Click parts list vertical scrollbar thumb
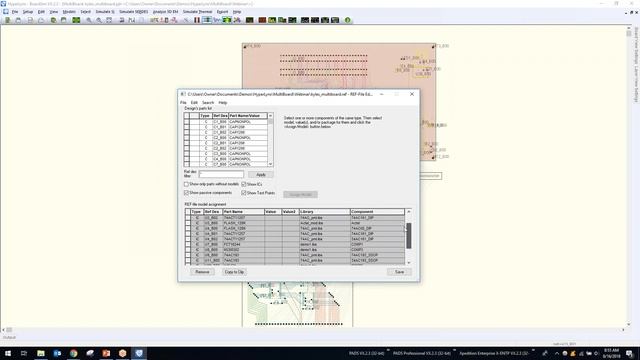Screen dimensions: 640x360 (x=270, y=122)
